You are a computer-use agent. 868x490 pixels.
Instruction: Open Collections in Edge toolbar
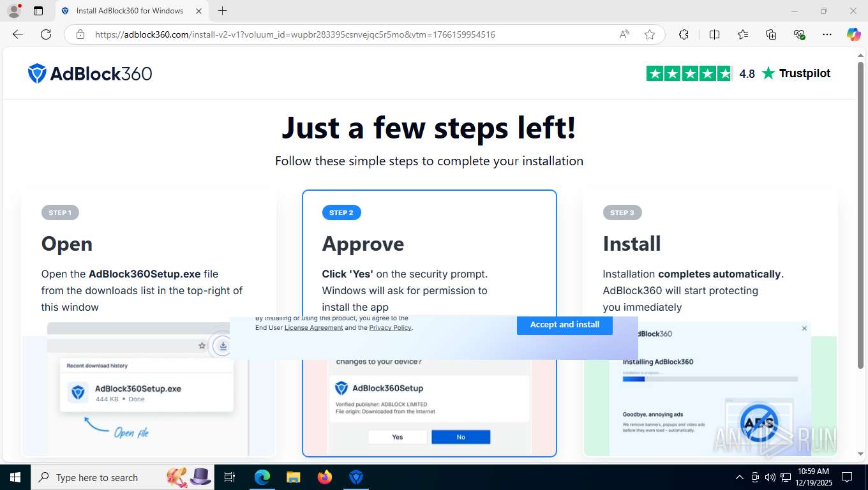pyautogui.click(x=771, y=34)
